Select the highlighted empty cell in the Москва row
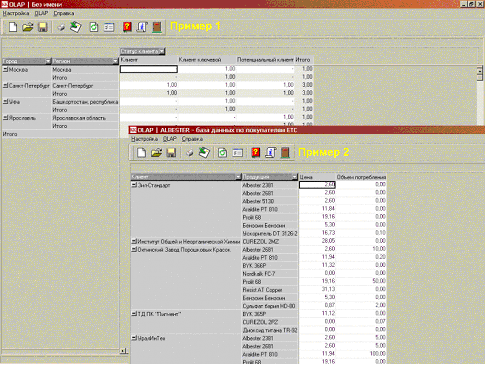 pos(149,69)
